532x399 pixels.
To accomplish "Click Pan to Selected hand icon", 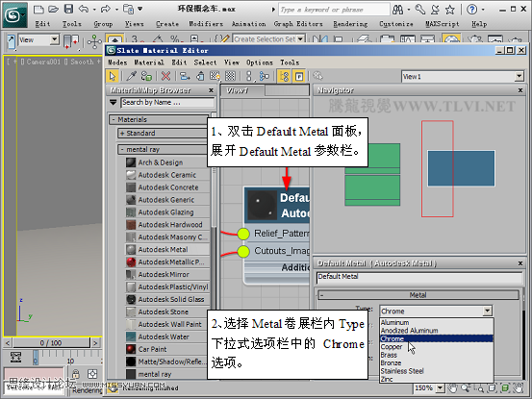I will coord(519,387).
